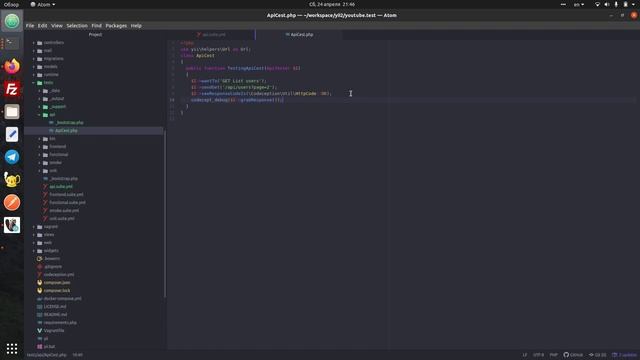Click the Git status indicator in status bar
The width and height of the screenshot is (640, 360).
click(598, 355)
